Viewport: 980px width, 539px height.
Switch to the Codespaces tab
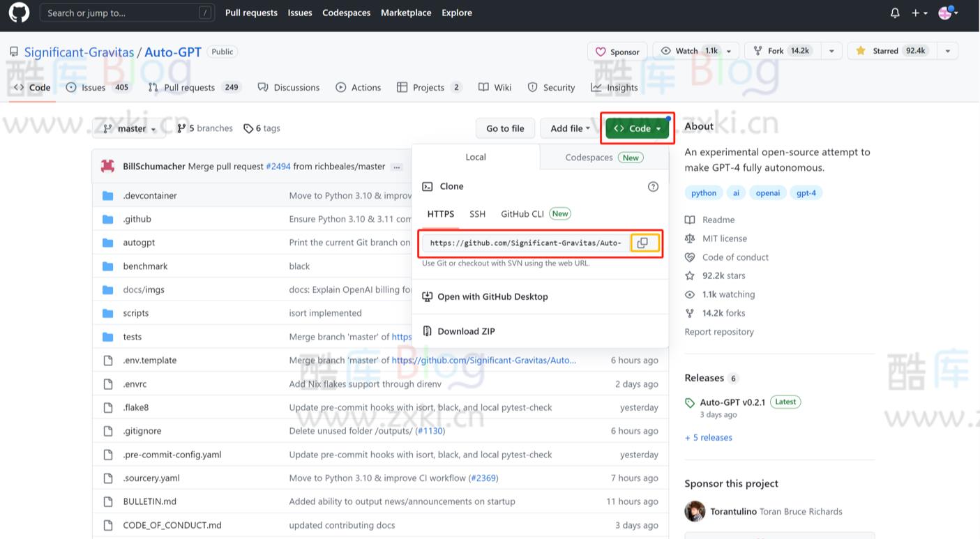[603, 158]
